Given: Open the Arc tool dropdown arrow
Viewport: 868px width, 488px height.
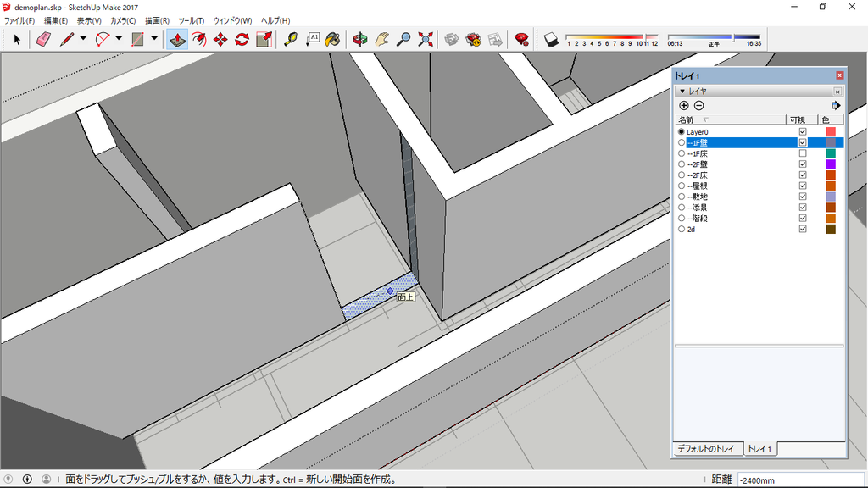Looking at the screenshot, I should click(x=119, y=39).
